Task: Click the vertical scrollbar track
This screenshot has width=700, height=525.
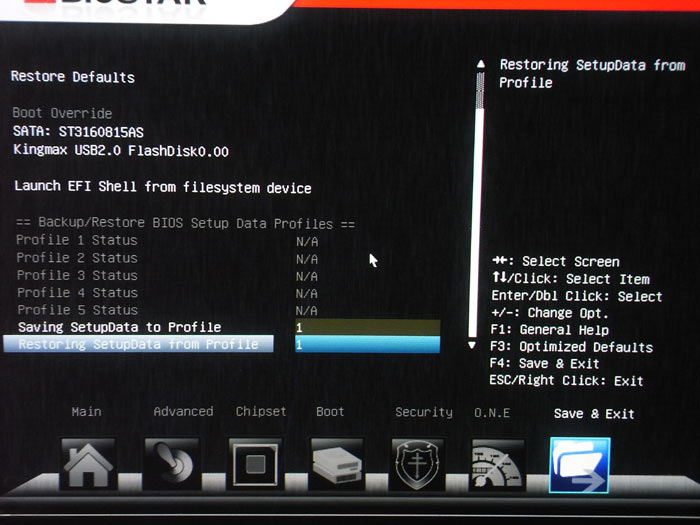Action: (x=478, y=200)
